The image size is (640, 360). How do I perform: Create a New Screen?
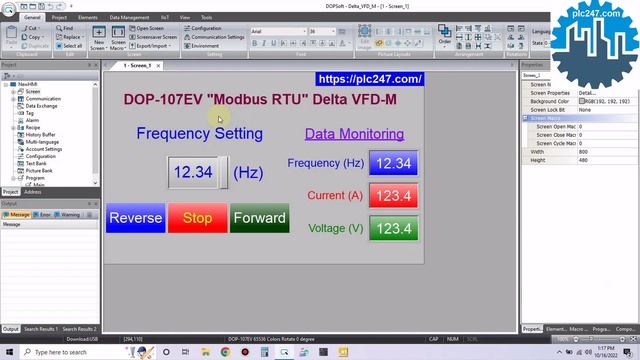pyautogui.click(x=99, y=38)
